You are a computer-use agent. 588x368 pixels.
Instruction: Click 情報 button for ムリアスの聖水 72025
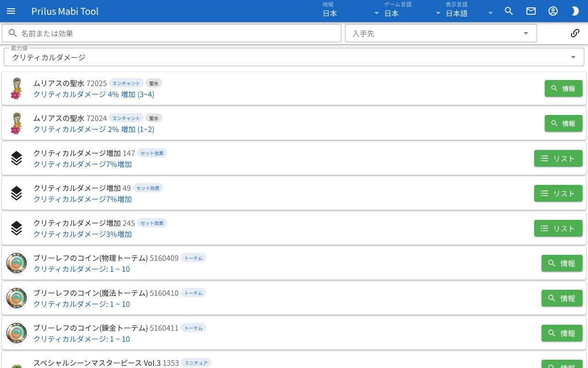pyautogui.click(x=564, y=88)
